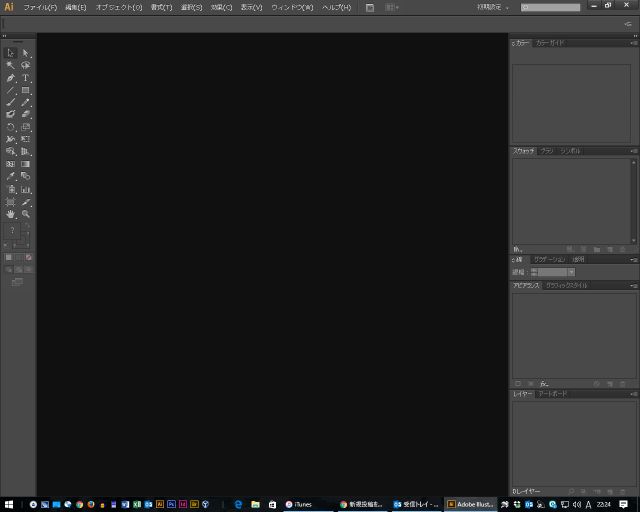Select the Paintbrush tool
Image resolution: width=640 pixels, height=512 pixels.
click(11, 102)
